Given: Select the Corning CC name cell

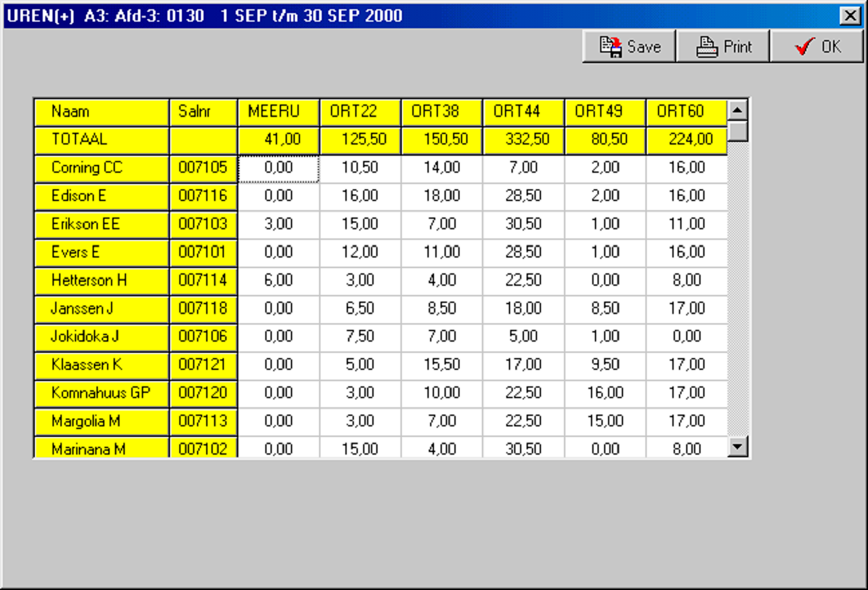Looking at the screenshot, I should (x=102, y=168).
